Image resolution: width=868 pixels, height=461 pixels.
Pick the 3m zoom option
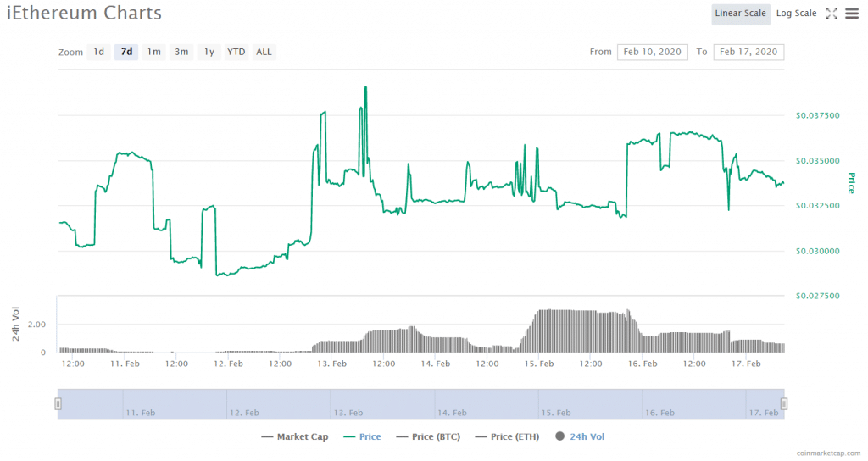181,52
